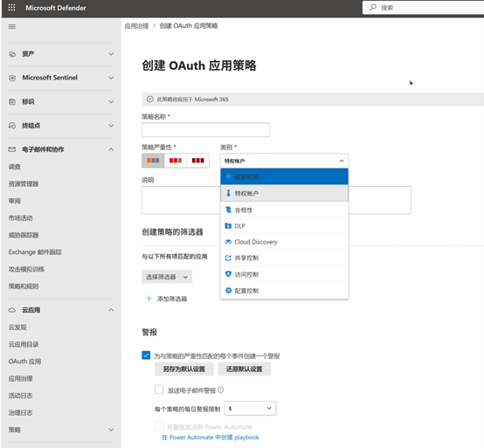Click the Cloud Discovery binoculars icon

(x=228, y=242)
